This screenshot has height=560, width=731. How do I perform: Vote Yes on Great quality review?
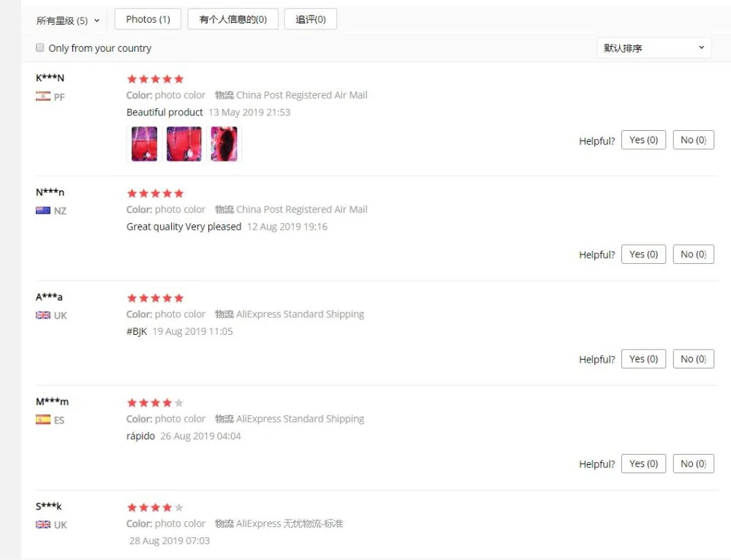pos(643,254)
